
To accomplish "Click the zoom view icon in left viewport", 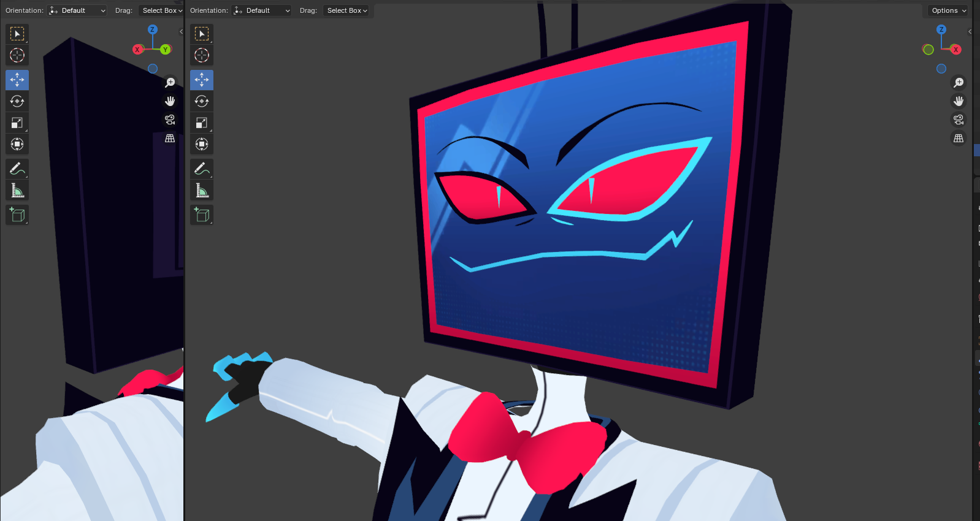I will click(x=170, y=83).
